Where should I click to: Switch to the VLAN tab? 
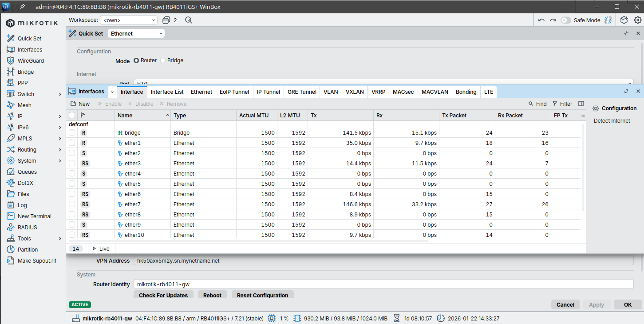[x=331, y=92]
